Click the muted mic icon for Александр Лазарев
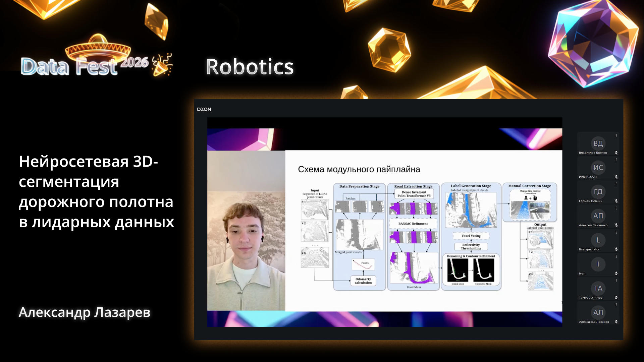This screenshot has width=644, height=362. click(x=616, y=321)
